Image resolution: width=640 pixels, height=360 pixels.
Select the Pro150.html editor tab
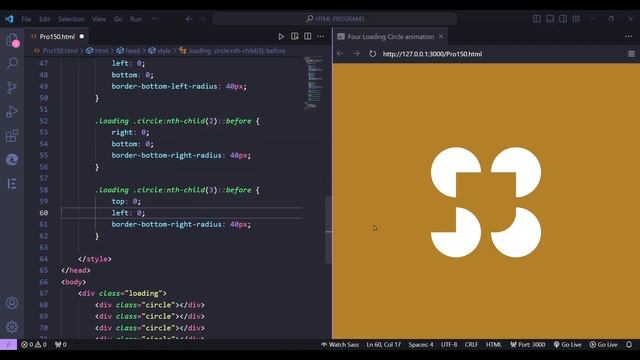click(x=57, y=36)
